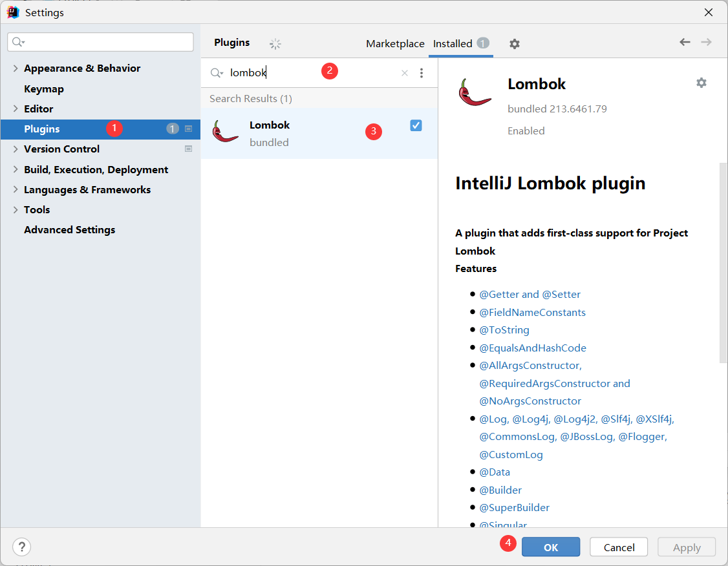Focus the settings search field
The height and width of the screenshot is (566, 728).
click(x=100, y=42)
